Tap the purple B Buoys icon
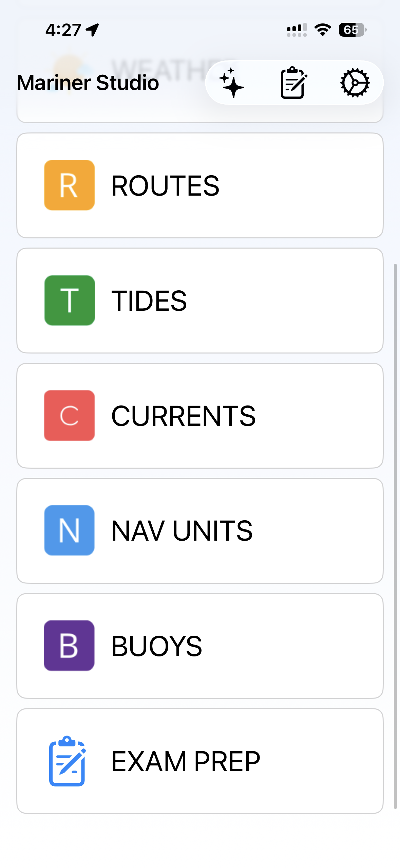 point(69,646)
